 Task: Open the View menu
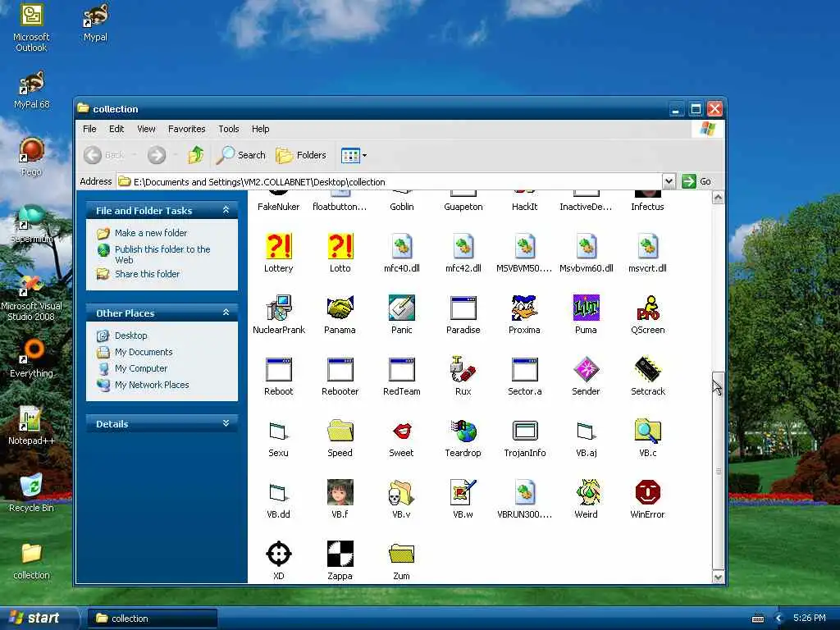tap(146, 129)
